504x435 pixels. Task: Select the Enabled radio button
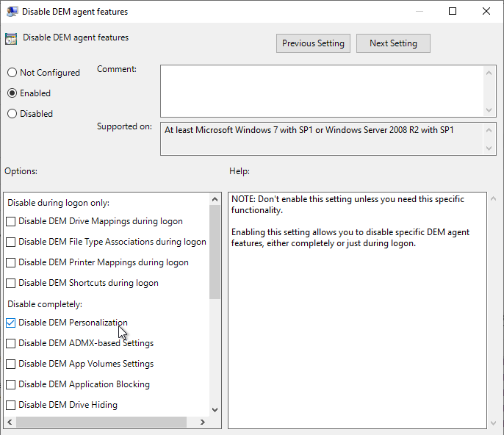[x=12, y=93]
